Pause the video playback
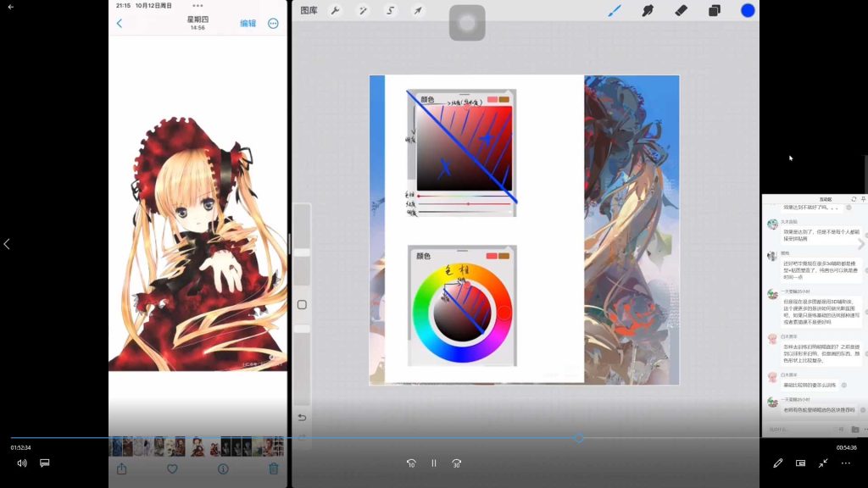The height and width of the screenshot is (488, 868). pyautogui.click(x=433, y=463)
